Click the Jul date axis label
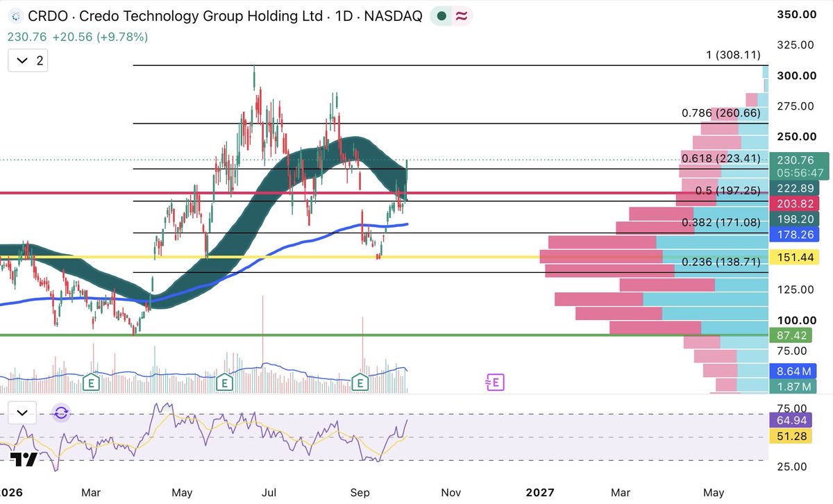 (269, 493)
